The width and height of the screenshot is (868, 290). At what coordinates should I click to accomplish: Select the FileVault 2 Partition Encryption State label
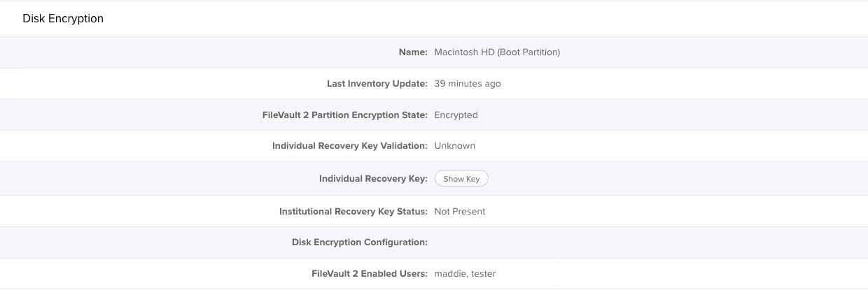(344, 115)
